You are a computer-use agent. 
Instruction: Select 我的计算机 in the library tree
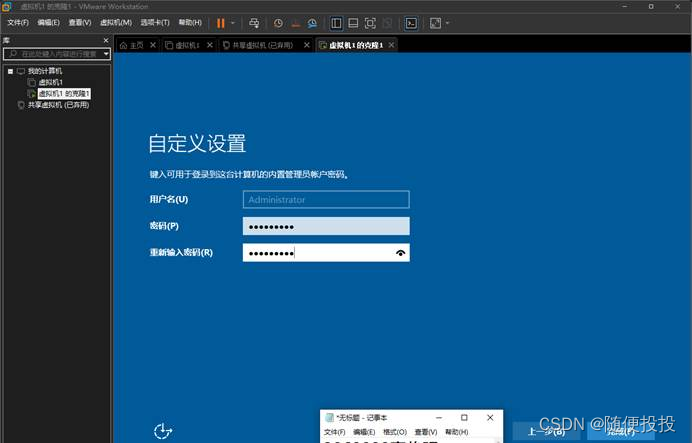45,71
